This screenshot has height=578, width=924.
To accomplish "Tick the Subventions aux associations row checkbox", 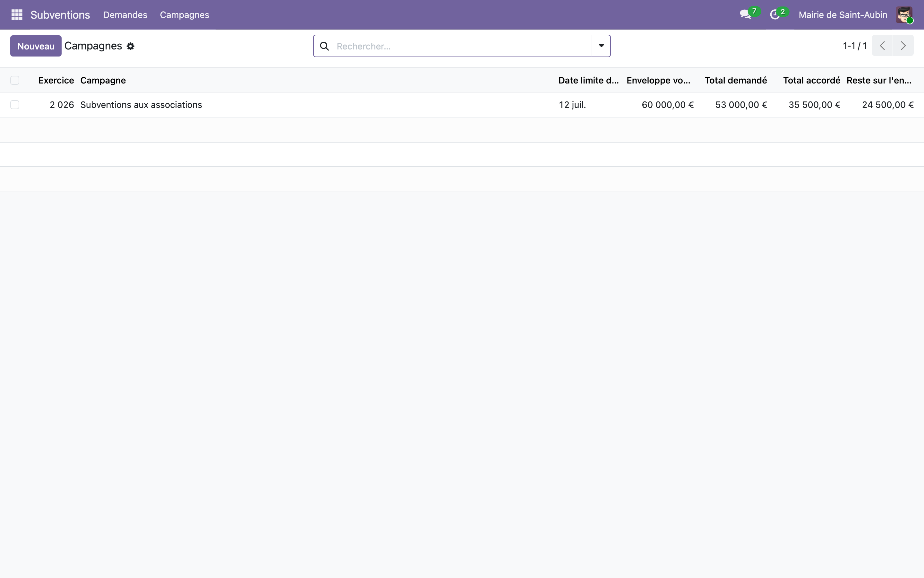I will tap(15, 105).
